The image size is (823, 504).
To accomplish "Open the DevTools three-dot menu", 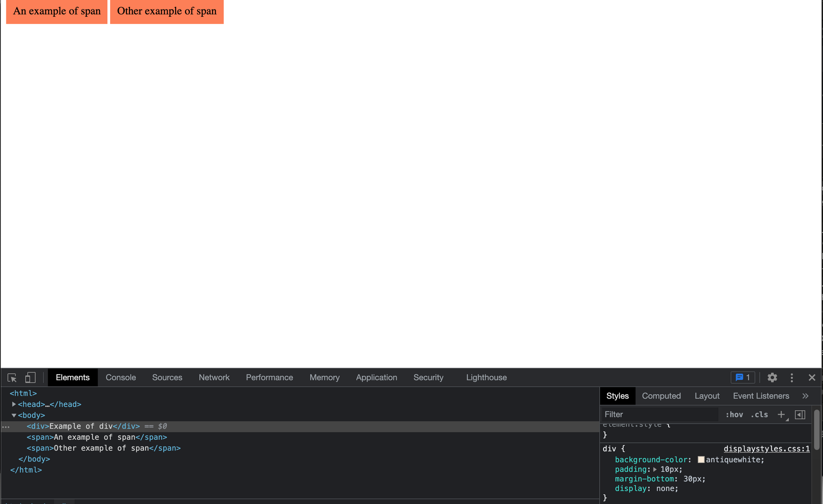I will point(792,378).
